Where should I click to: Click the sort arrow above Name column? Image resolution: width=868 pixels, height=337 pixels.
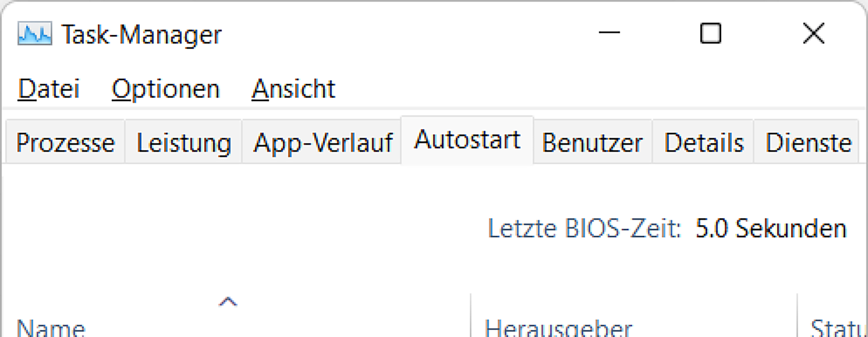pyautogui.click(x=227, y=302)
